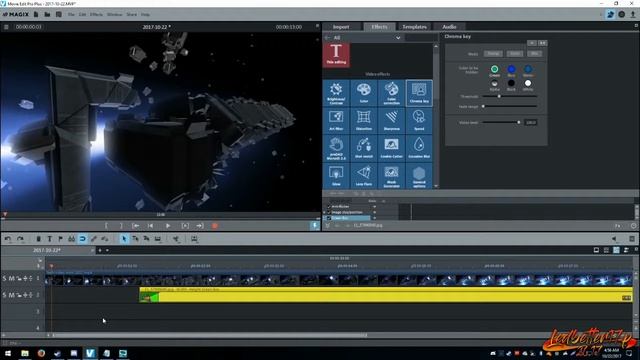This screenshot has width=640, height=360.
Task: Open the Brightness/Contrast effect tile
Action: point(336,93)
